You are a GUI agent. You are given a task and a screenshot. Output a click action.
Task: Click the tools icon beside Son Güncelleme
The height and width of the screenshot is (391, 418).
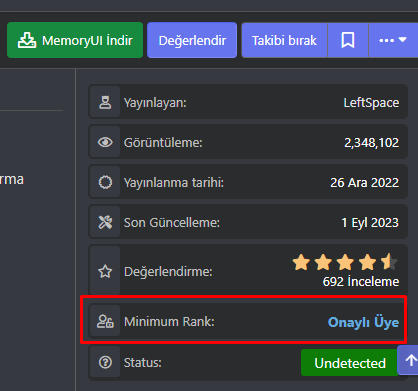tap(105, 222)
